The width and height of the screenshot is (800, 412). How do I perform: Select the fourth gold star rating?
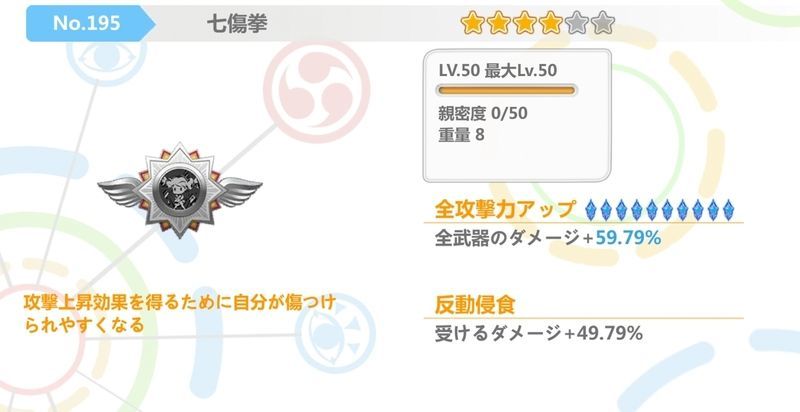point(550,23)
